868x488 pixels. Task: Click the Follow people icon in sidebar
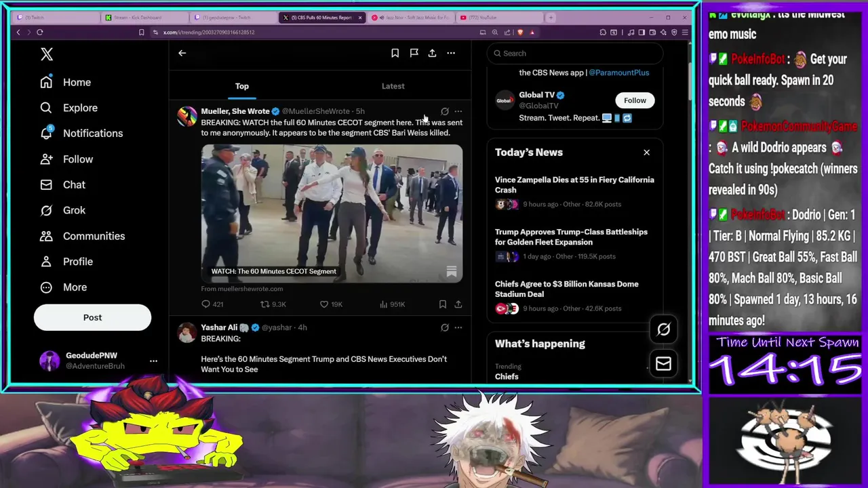click(x=46, y=159)
